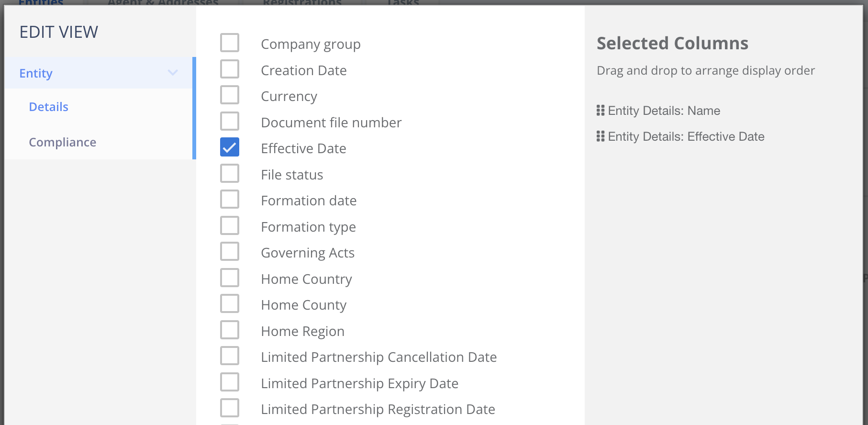Click drag handle icon for Entity Details: Effective Date
The width and height of the screenshot is (868, 425).
[x=601, y=136]
